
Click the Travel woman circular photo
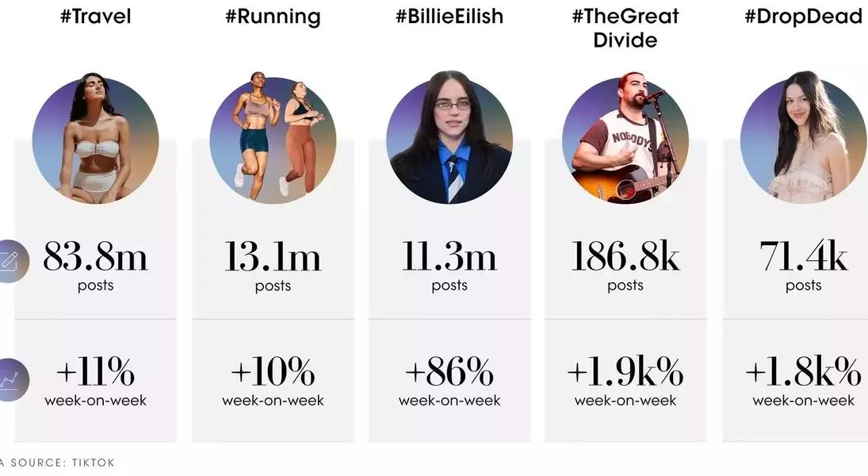pyautogui.click(x=95, y=139)
